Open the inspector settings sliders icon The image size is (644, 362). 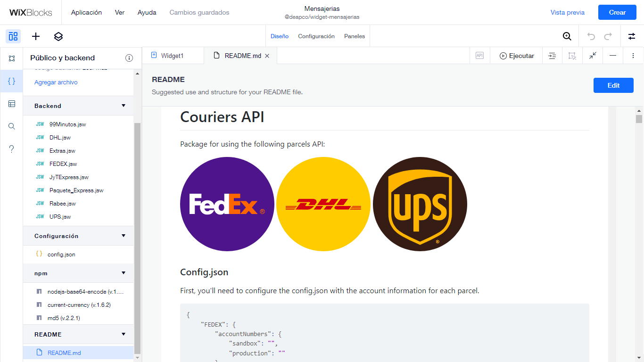tap(632, 36)
